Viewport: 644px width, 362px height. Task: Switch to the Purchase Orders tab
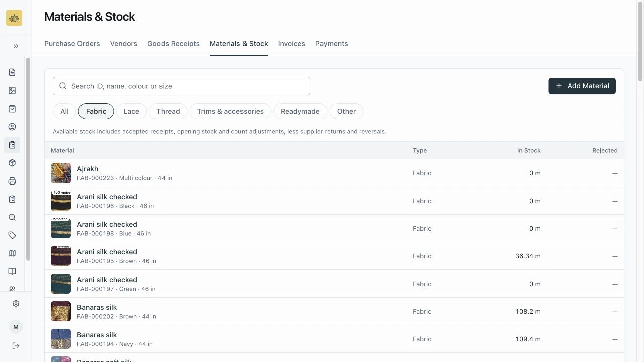point(72,44)
